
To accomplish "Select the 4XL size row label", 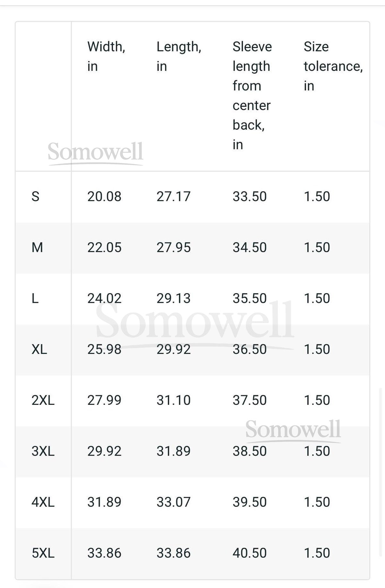I will click(43, 502).
